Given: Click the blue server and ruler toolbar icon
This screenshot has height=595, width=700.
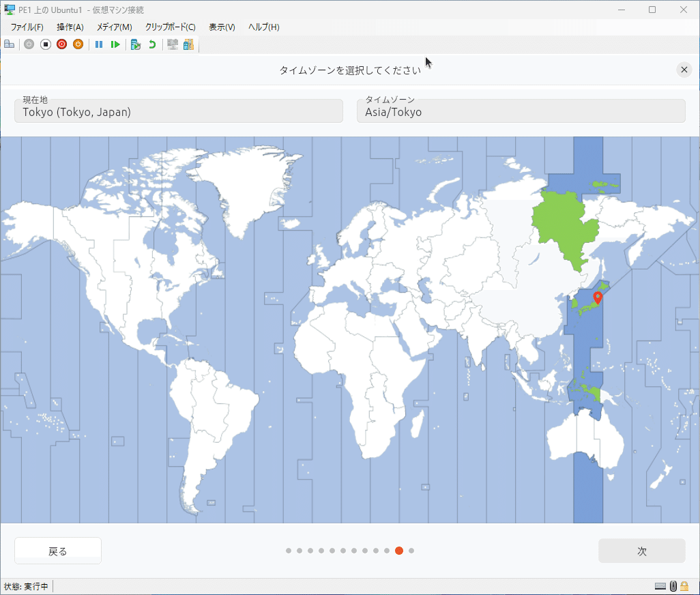Looking at the screenshot, I should coord(189,44).
